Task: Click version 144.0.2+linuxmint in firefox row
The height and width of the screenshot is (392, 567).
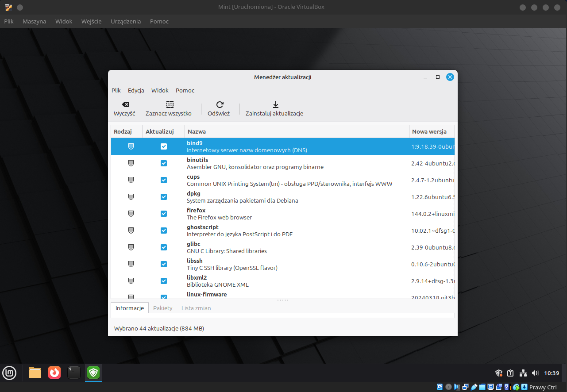Action: pyautogui.click(x=433, y=214)
